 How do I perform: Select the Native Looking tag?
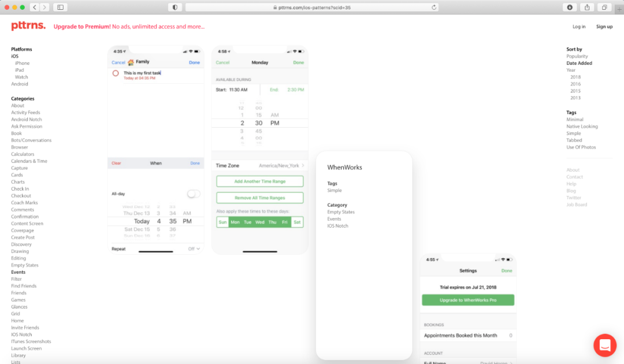pyautogui.click(x=582, y=127)
